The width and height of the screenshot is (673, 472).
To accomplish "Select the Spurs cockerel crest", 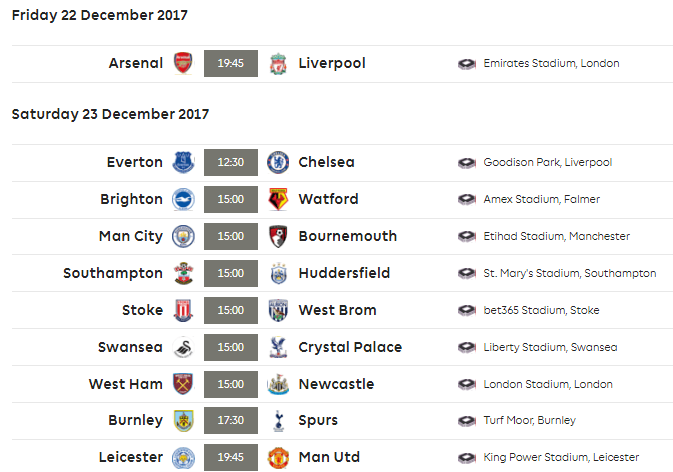I will coord(279,421).
